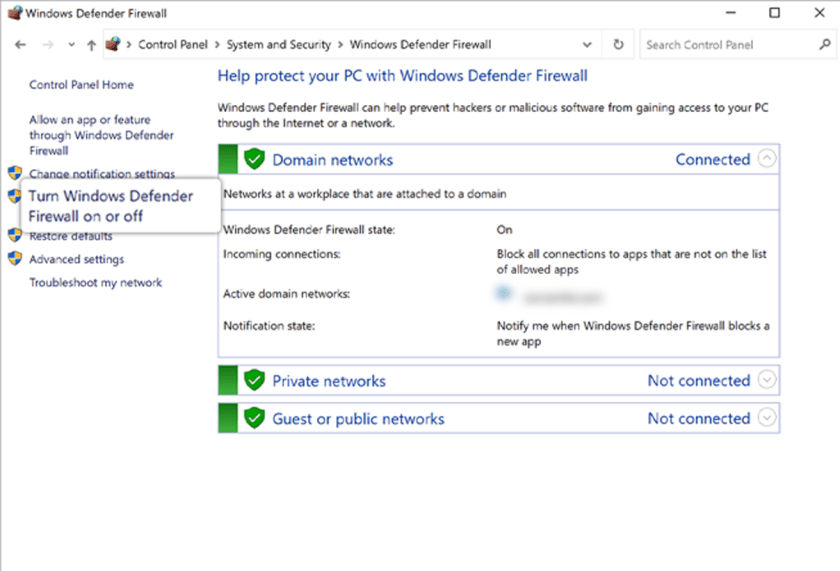Viewport: 840px width, 571px height.
Task: Click Guest or public networks heading
Action: coord(358,419)
